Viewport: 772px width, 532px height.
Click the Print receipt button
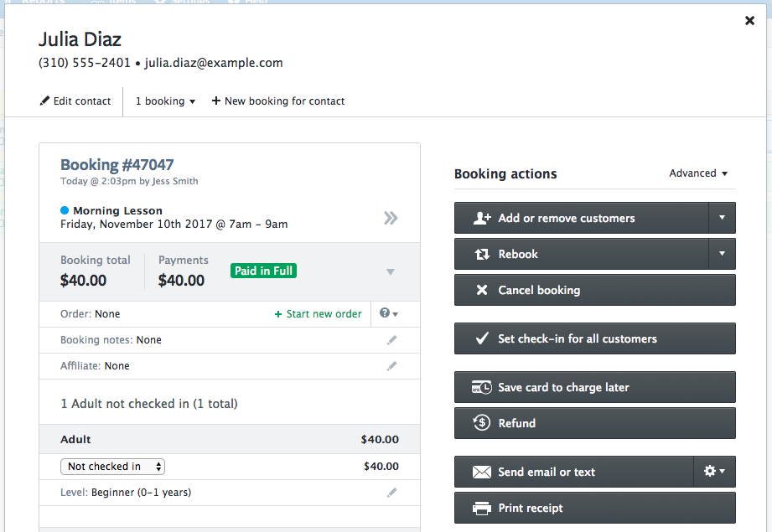tap(594, 508)
